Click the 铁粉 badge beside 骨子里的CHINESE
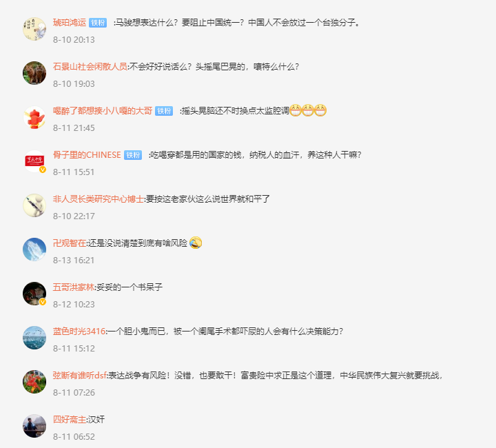Viewport: 496px width, 448px height. click(133, 155)
